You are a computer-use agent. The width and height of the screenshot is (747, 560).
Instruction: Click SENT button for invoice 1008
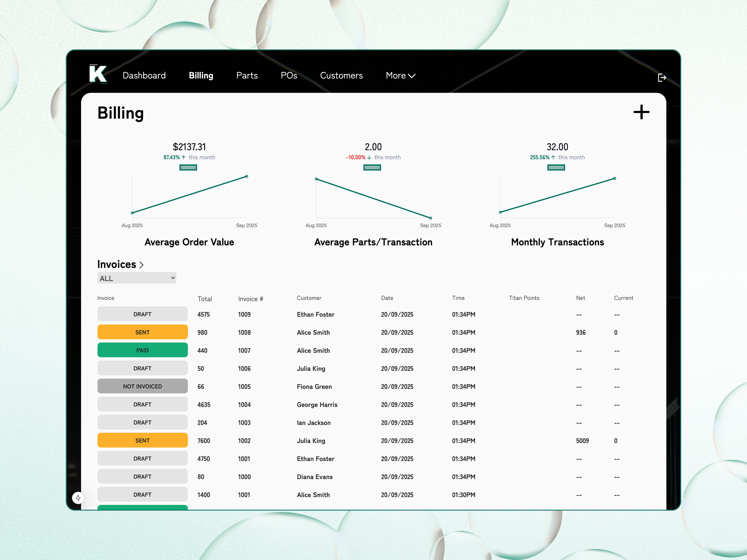142,332
